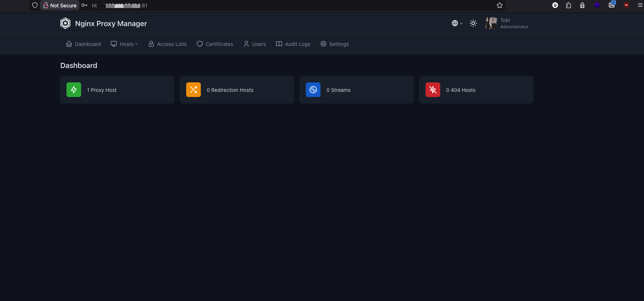644x301 pixels.
Task: Click the red 404 Hosts icon
Action: point(433,90)
